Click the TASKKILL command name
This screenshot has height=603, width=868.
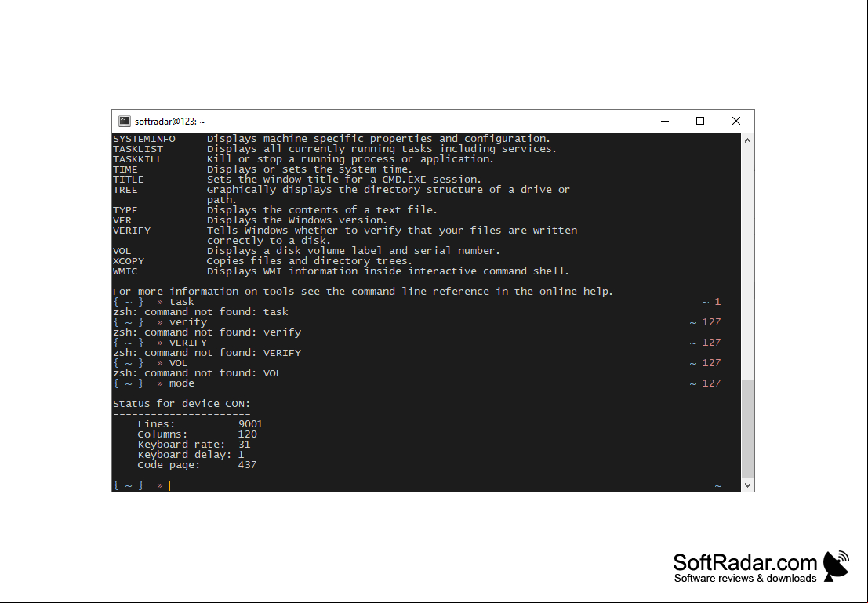pos(138,159)
